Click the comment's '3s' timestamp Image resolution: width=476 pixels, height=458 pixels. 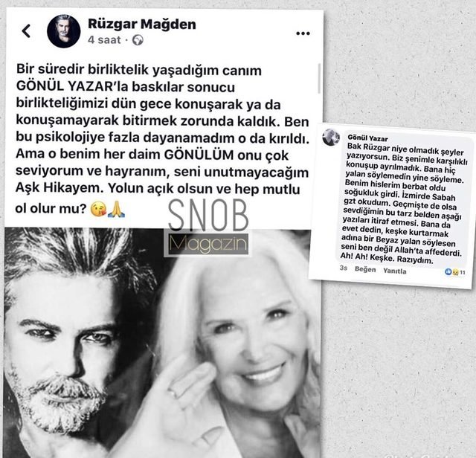click(x=344, y=268)
